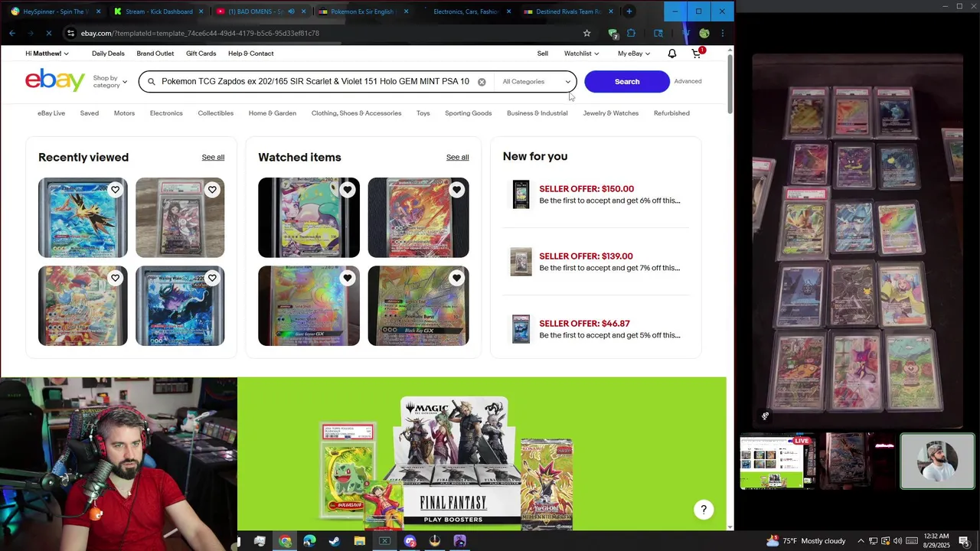
Task: Expand the Watchlist dropdown
Action: pos(581,54)
